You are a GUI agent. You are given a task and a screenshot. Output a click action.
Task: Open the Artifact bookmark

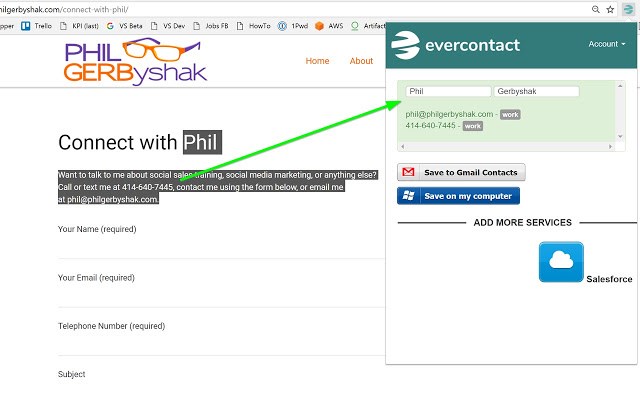(x=368, y=26)
